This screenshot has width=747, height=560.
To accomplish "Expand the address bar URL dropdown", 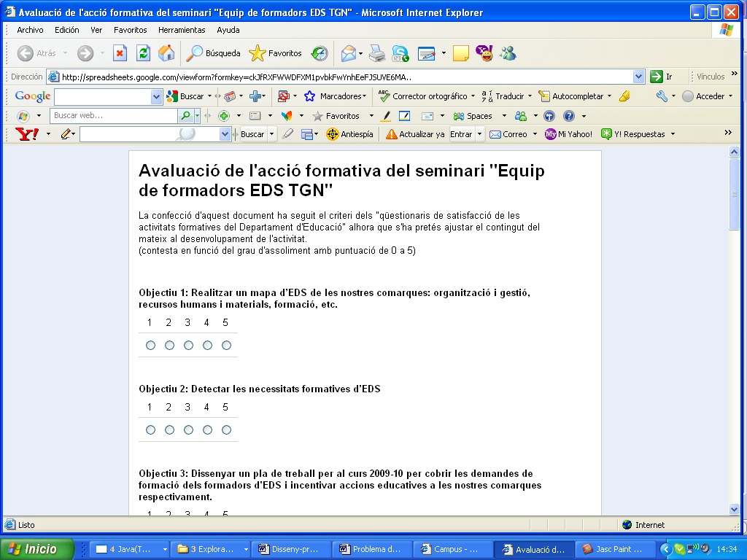I will click(639, 77).
